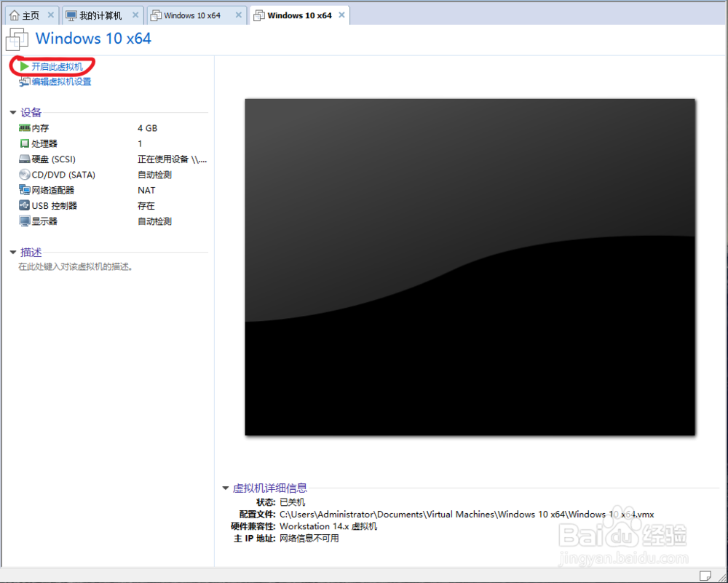The image size is (728, 583).
Task: Click the black VM screen preview thumbnail
Action: 470,267
